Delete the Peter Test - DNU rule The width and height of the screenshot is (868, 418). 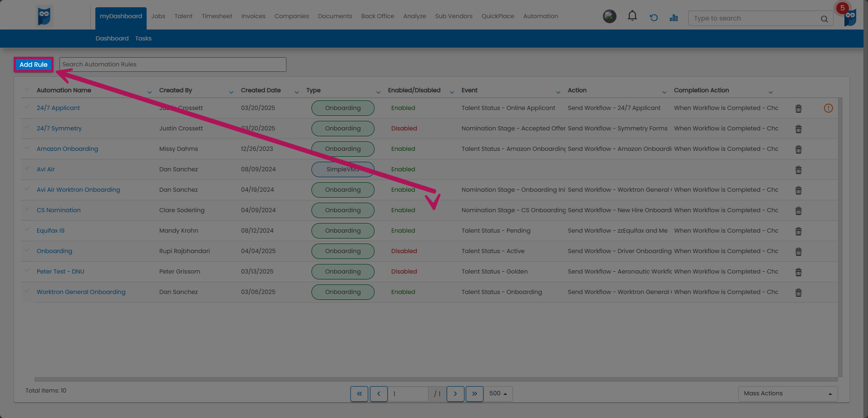[x=798, y=272]
